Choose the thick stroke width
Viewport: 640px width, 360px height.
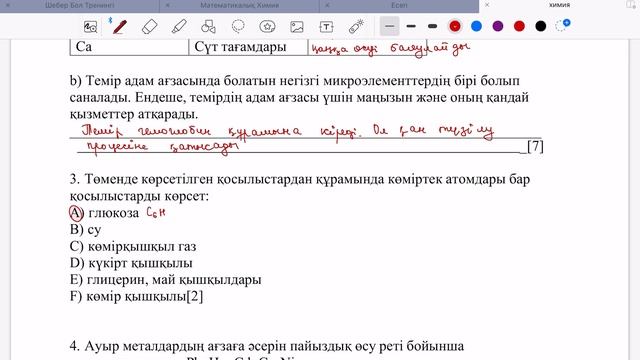click(432, 27)
